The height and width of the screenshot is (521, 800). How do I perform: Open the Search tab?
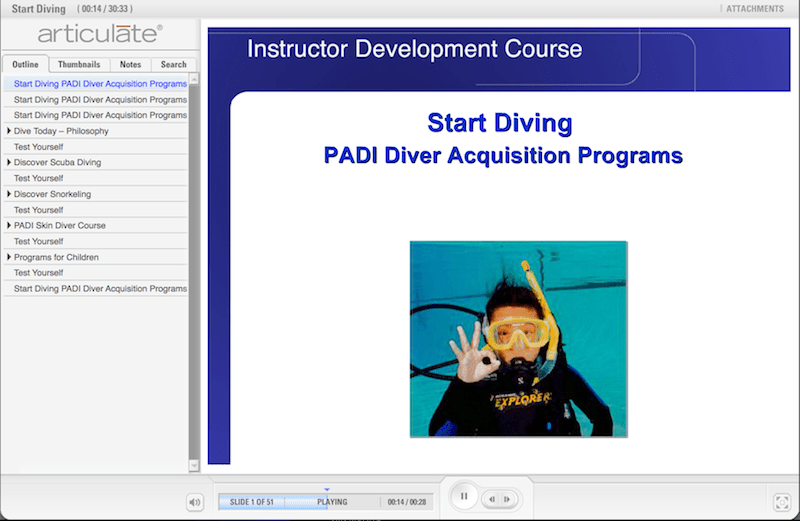(x=173, y=64)
